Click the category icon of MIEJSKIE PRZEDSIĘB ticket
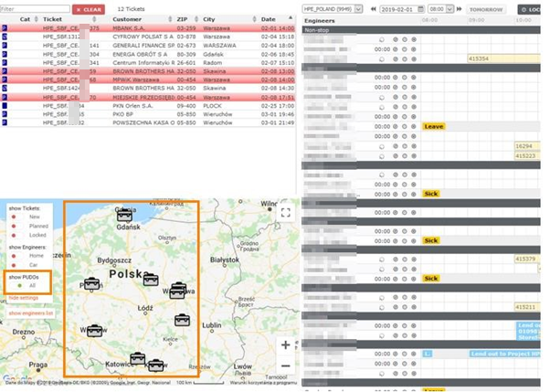Image resolution: width=550 pixels, height=392 pixels. 5,97
